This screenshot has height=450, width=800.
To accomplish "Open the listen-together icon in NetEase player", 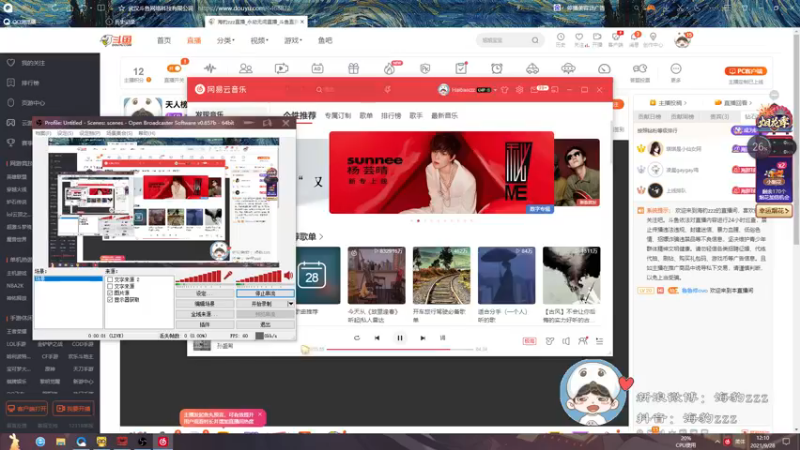I will point(583,341).
